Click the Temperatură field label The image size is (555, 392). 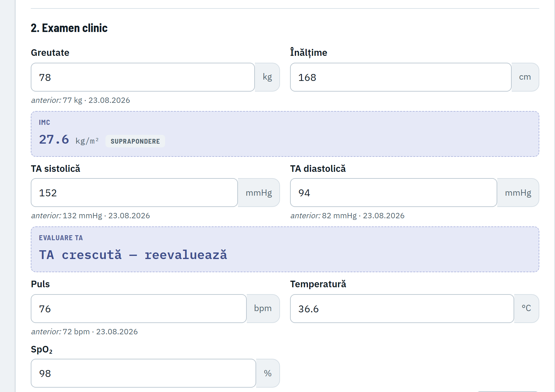point(318,284)
